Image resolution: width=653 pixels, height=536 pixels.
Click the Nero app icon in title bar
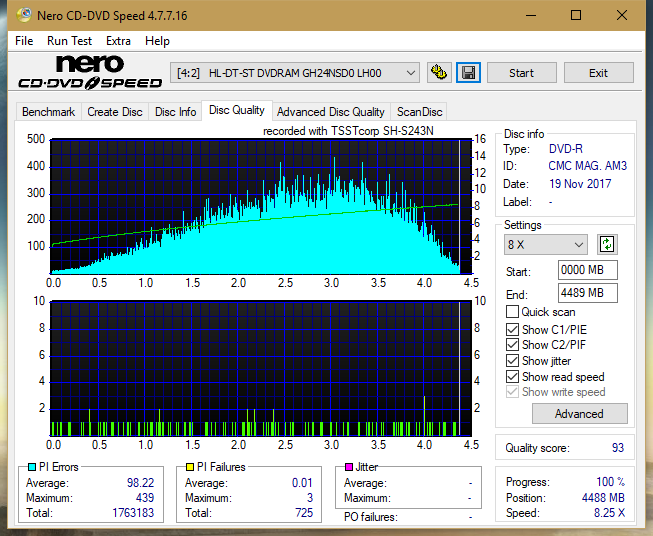24,15
